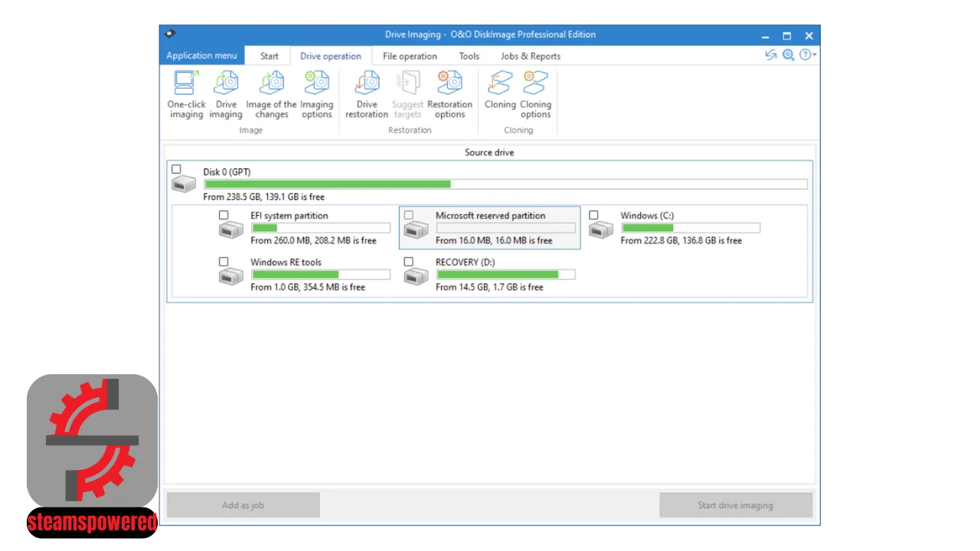Tick the Microsoft reserved partition checkbox

pos(409,215)
